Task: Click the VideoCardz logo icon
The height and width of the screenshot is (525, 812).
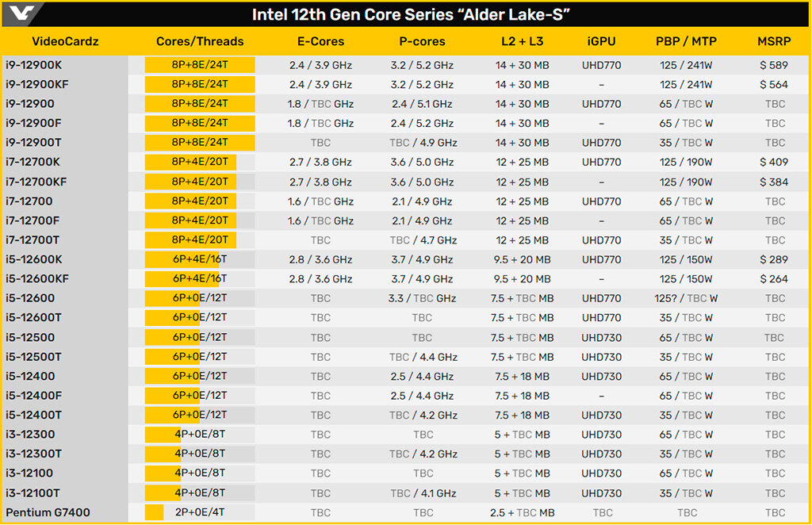Action: point(21,13)
